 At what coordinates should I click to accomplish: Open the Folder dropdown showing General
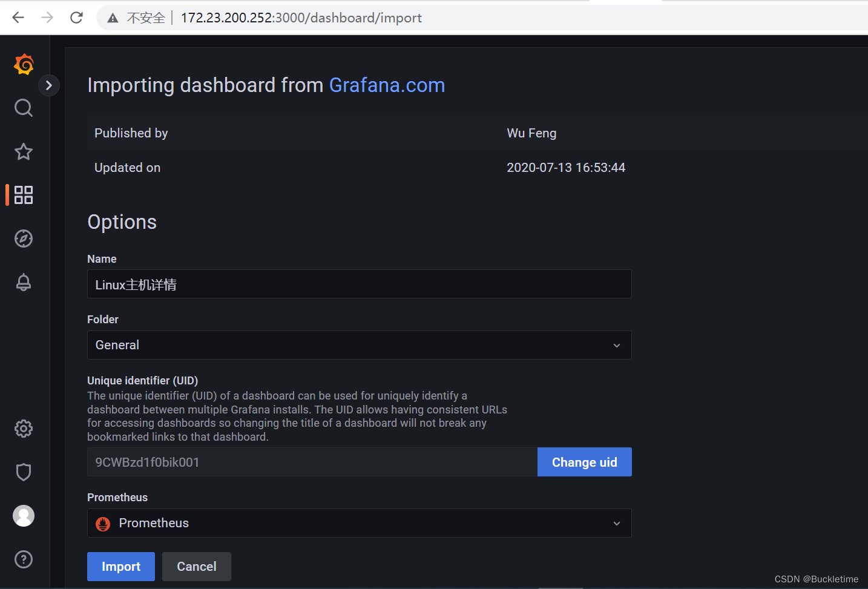point(360,345)
